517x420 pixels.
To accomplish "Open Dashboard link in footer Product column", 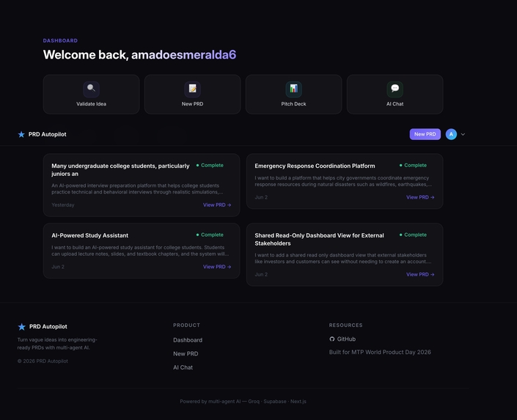I will 188,340.
